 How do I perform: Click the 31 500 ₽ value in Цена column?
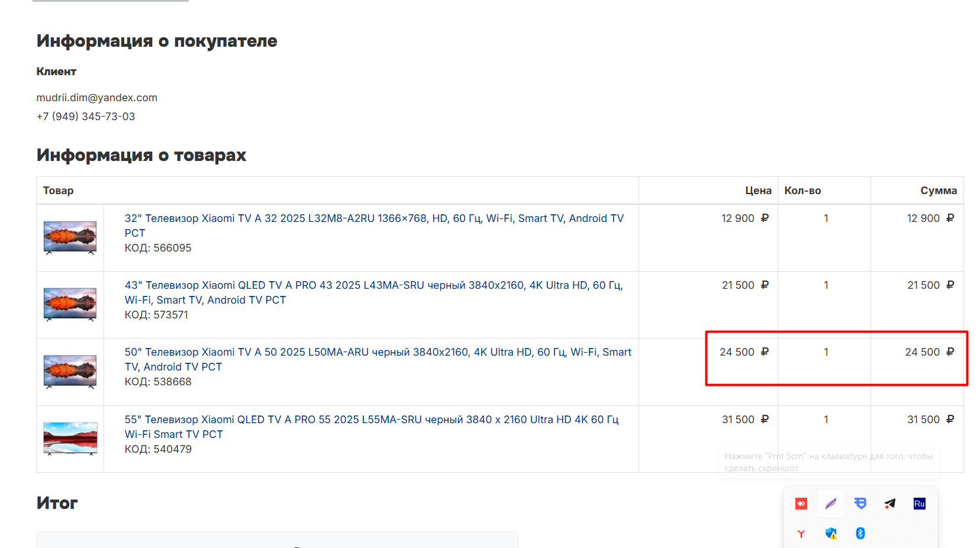click(745, 420)
